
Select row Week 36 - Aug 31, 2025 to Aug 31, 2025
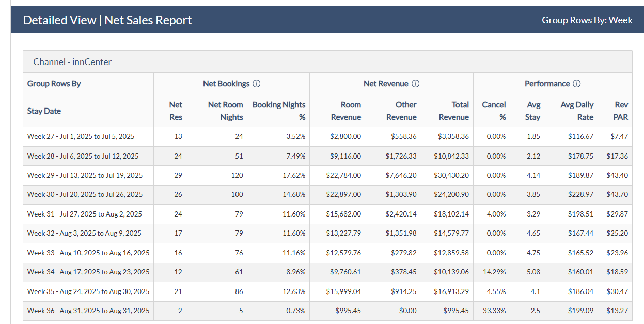click(x=327, y=311)
